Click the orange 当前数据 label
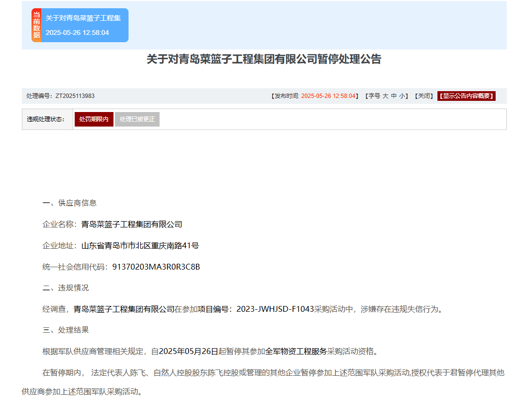The width and height of the screenshot is (532, 417). pyautogui.click(x=36, y=25)
